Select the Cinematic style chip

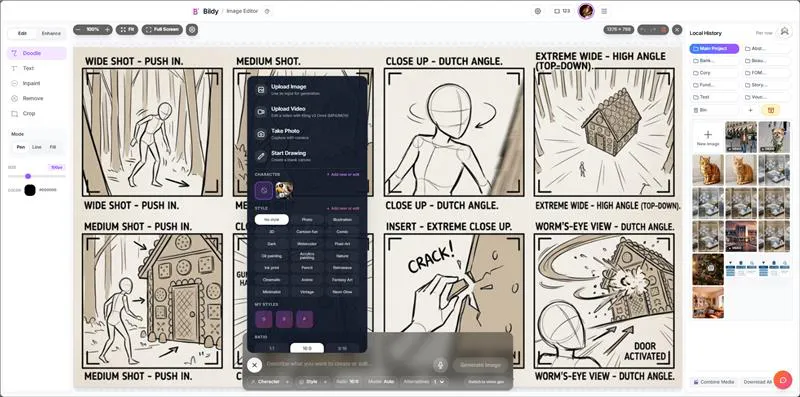pyautogui.click(x=272, y=280)
